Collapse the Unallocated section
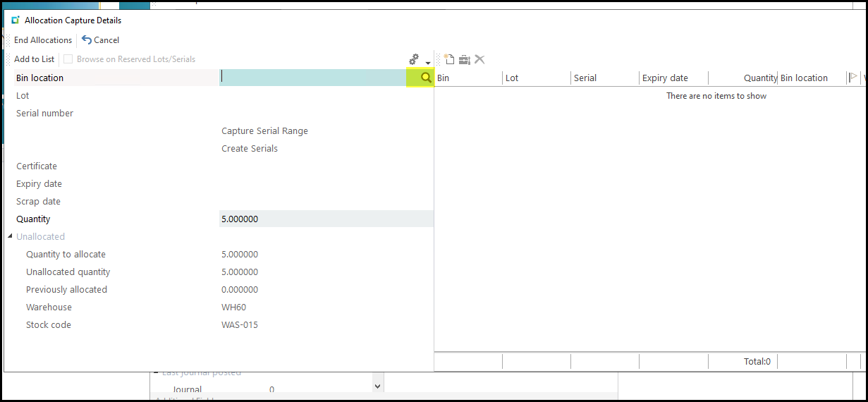This screenshot has width=868, height=402. coord(10,237)
